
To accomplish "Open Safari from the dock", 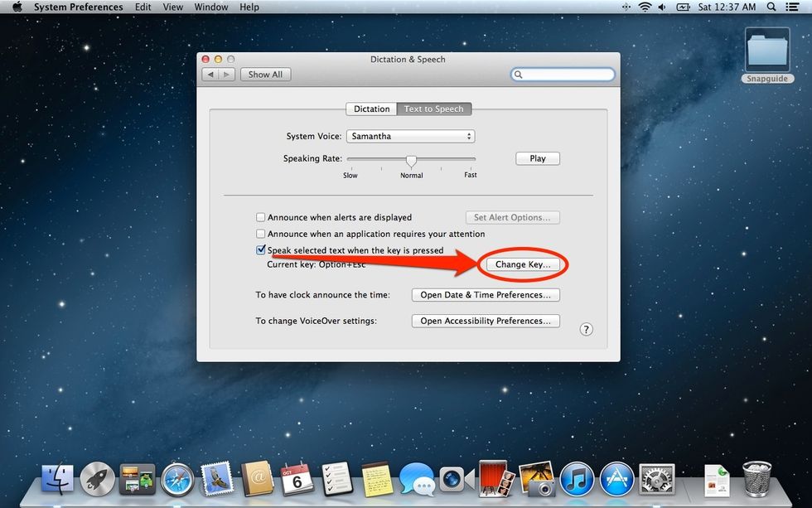I will pyautogui.click(x=177, y=478).
